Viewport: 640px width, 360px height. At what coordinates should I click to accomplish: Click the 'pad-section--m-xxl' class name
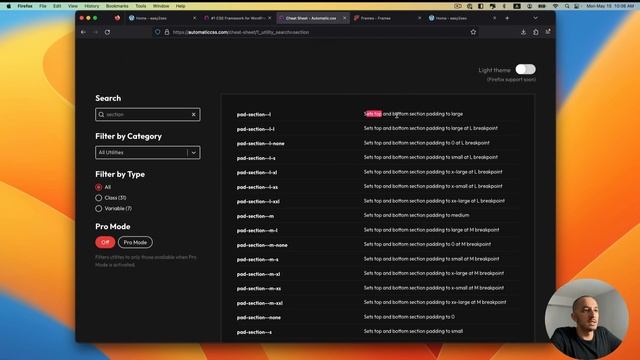coord(260,303)
